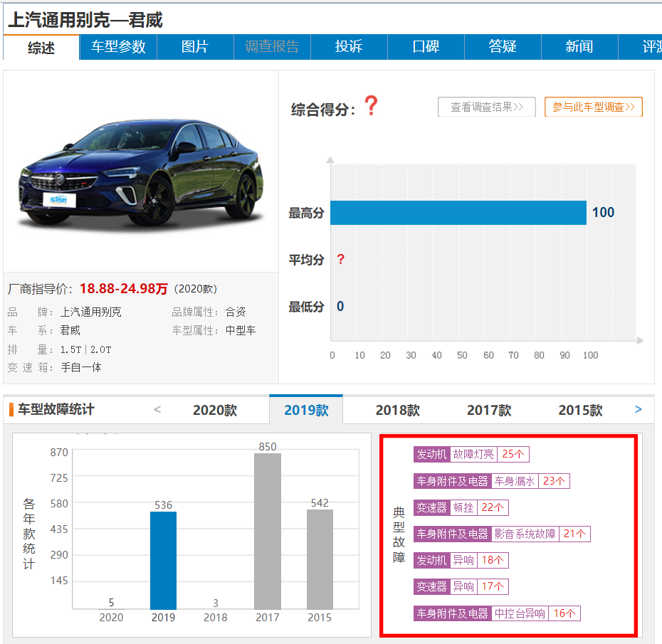This screenshot has width=662, height=644.
Task: Click the 1.5T | 2.0T displacement value
Action: coord(85,349)
